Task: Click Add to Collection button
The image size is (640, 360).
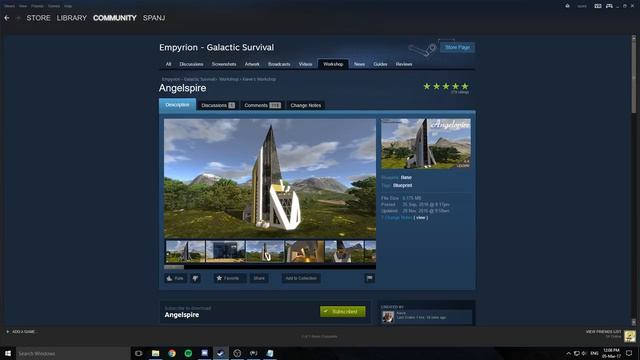Action: point(301,278)
